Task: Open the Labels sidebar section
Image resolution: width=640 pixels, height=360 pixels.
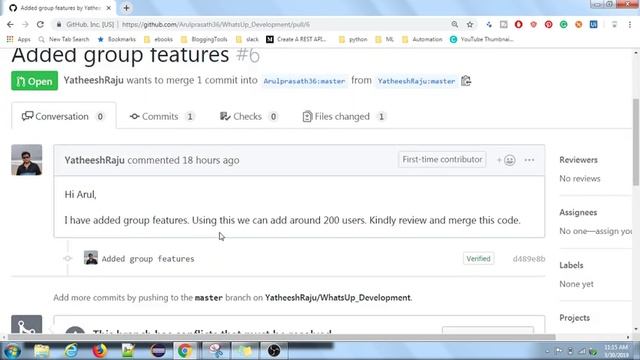Action: [x=571, y=265]
